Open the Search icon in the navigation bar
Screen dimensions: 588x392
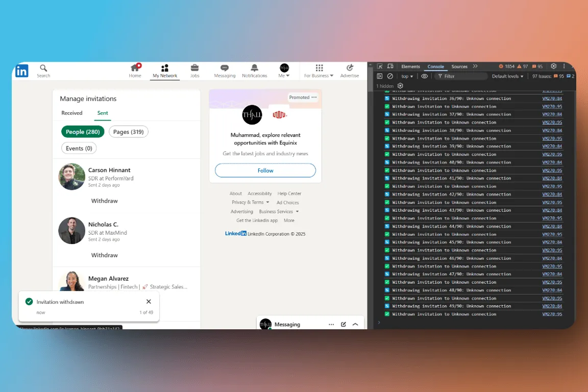coord(43,67)
